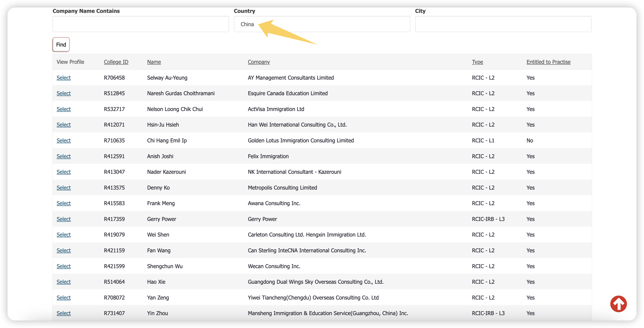
Task: View profile of Nelson Loong Chik Chui
Action: 63,109
